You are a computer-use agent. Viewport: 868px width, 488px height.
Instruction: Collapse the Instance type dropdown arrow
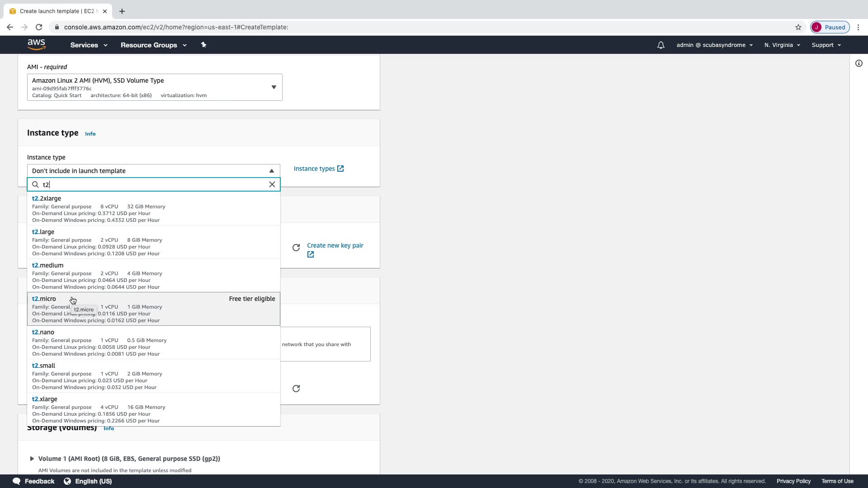[271, 171]
